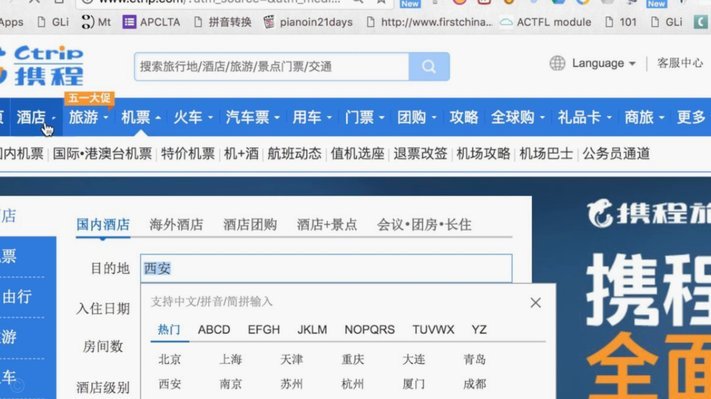Open the 旅游 navigation menu
Image resolution: width=711 pixels, height=399 pixels.
click(x=88, y=117)
